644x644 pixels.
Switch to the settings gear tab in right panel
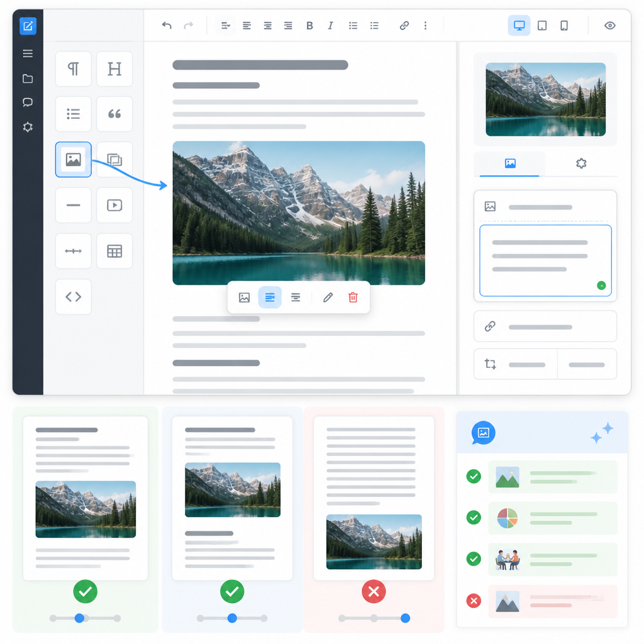[x=580, y=164]
